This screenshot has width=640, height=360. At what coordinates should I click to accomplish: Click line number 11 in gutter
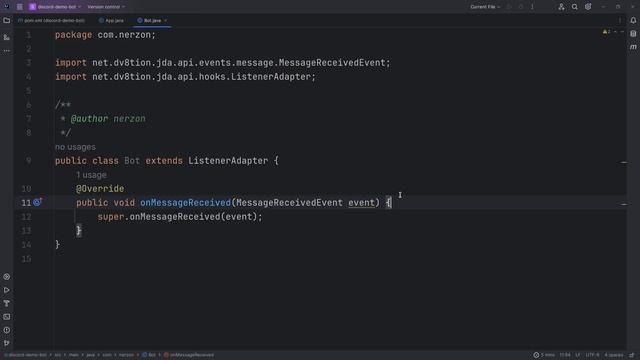[x=26, y=203]
